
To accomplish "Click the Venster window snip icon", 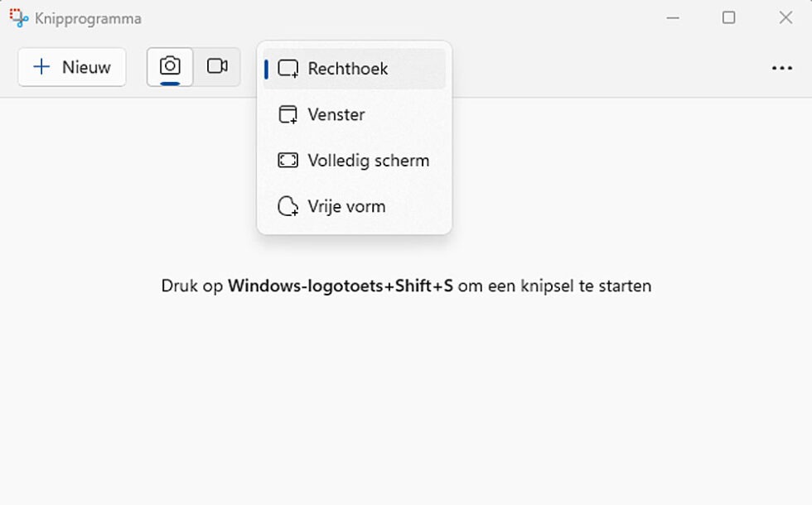I will tap(288, 114).
